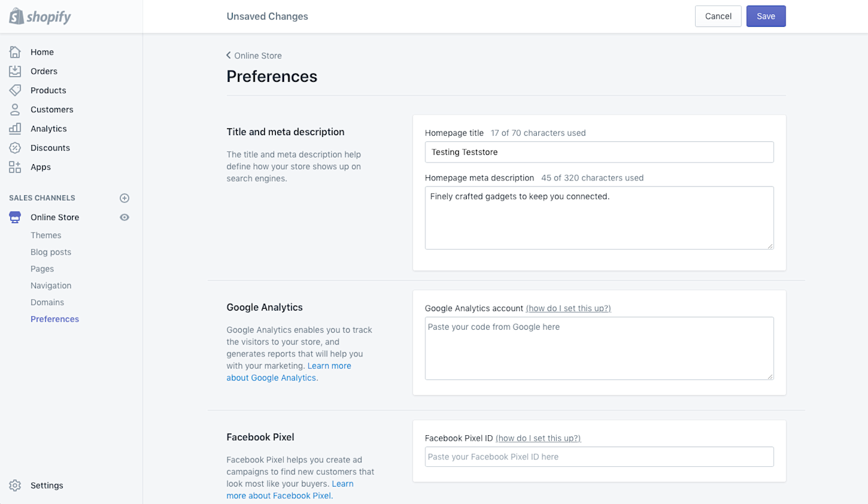The height and width of the screenshot is (504, 868).
Task: Add a sales channel with plus icon
Action: point(125,198)
